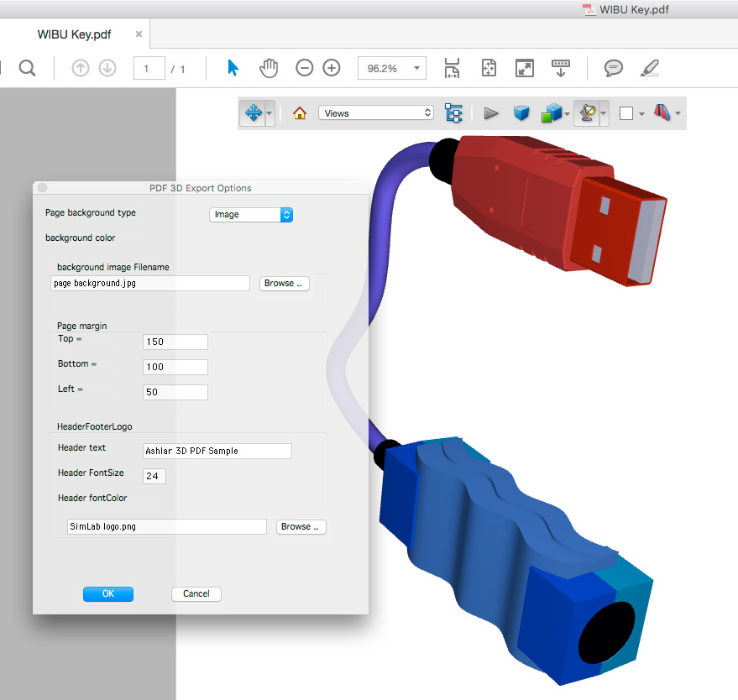
Task: Open the 3D background color swatch
Action: point(626,113)
